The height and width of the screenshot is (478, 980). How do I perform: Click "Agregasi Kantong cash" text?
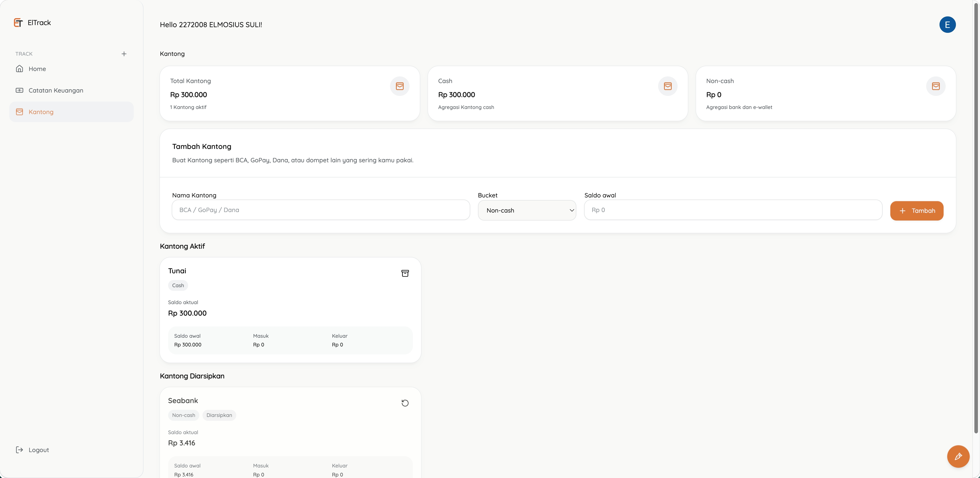[x=466, y=107]
